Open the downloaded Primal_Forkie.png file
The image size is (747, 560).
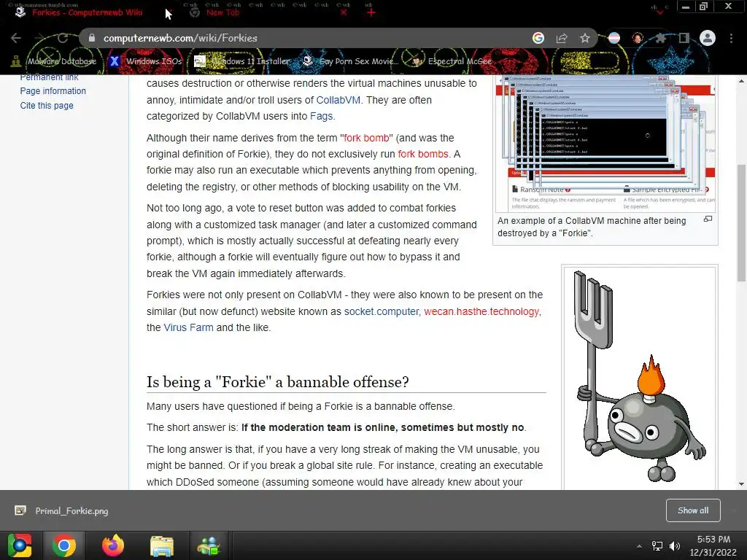pos(71,511)
